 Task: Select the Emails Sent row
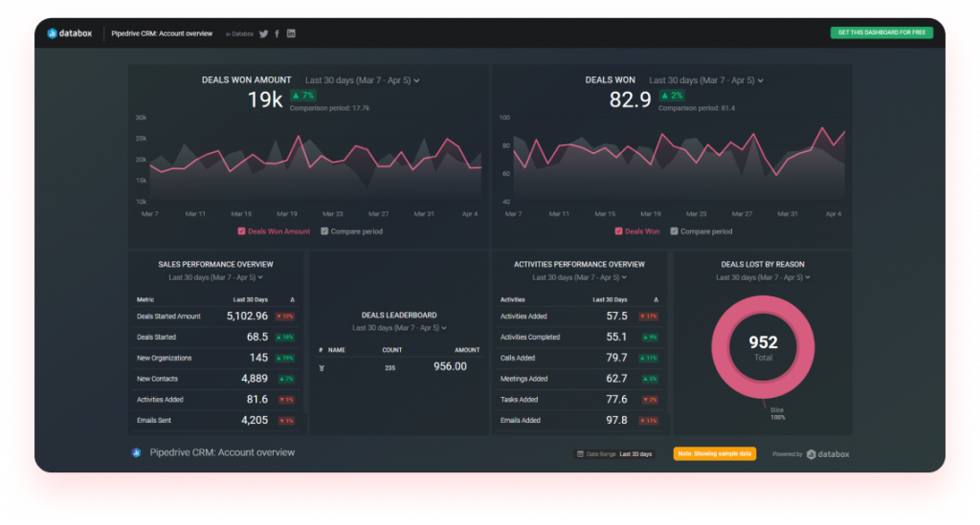coord(215,421)
